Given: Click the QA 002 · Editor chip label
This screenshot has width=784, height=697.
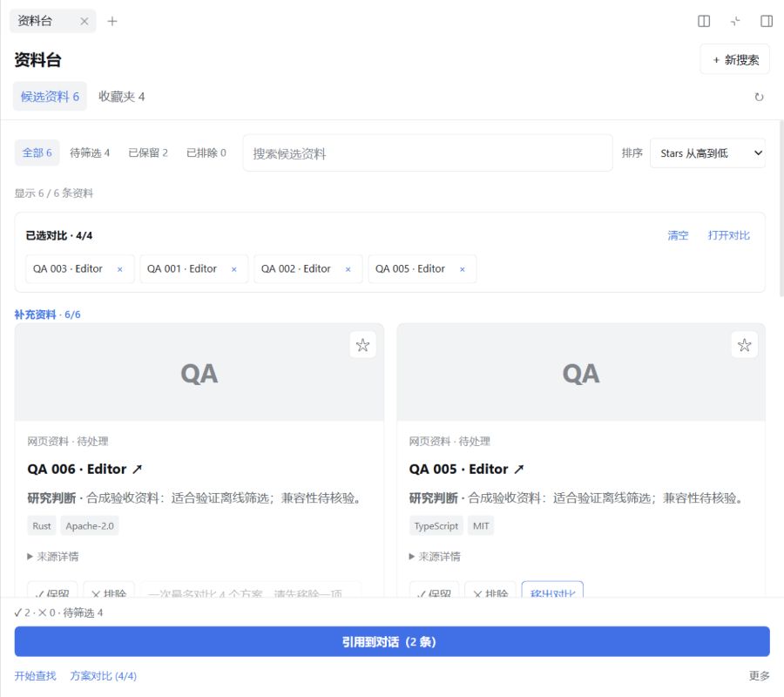Looking at the screenshot, I should point(295,269).
